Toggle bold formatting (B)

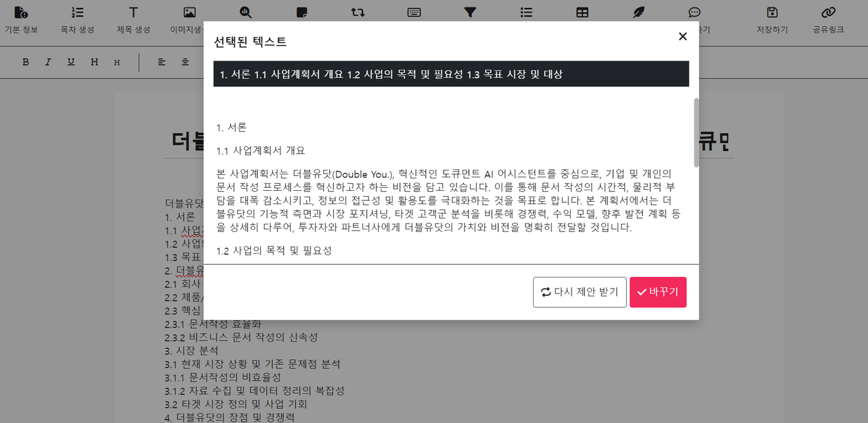(x=26, y=62)
